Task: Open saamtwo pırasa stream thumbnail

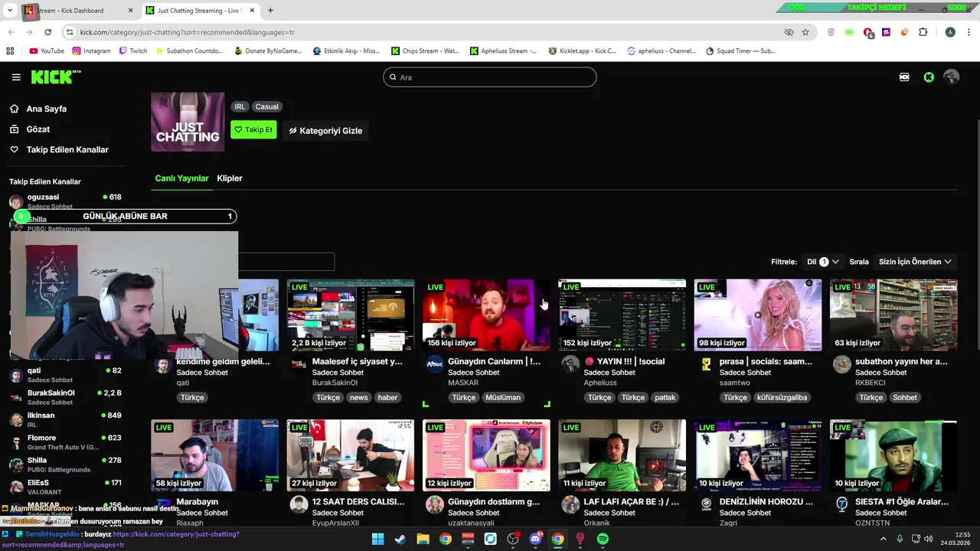Action: pyautogui.click(x=758, y=315)
